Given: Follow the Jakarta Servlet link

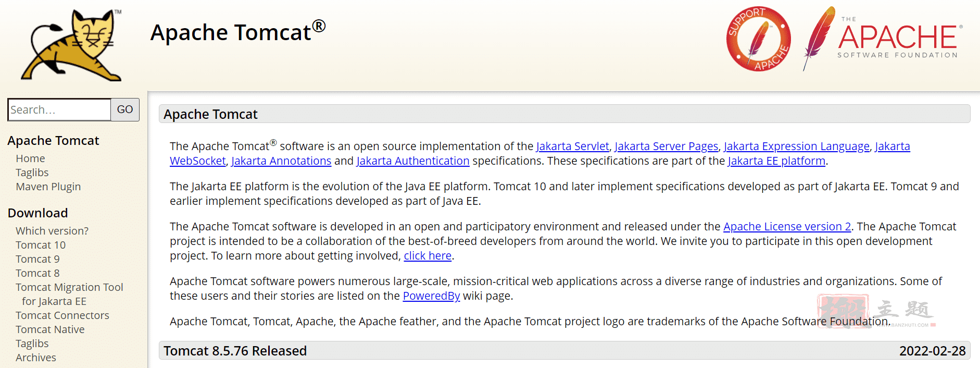Looking at the screenshot, I should 572,146.
